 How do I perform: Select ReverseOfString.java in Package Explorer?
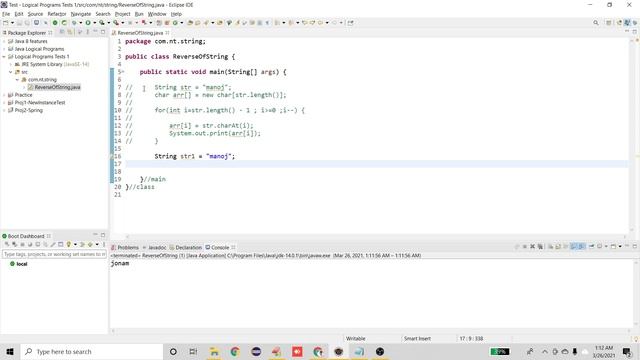pyautogui.click(x=54, y=87)
